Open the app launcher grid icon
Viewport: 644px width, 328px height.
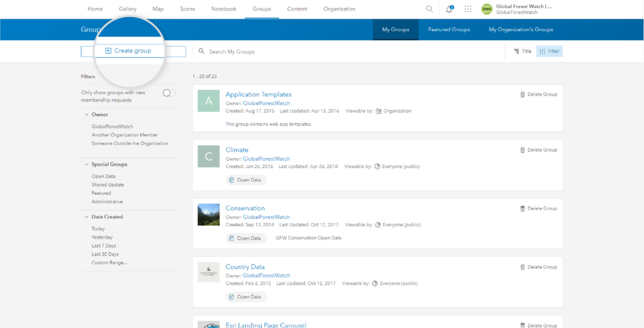(x=467, y=9)
